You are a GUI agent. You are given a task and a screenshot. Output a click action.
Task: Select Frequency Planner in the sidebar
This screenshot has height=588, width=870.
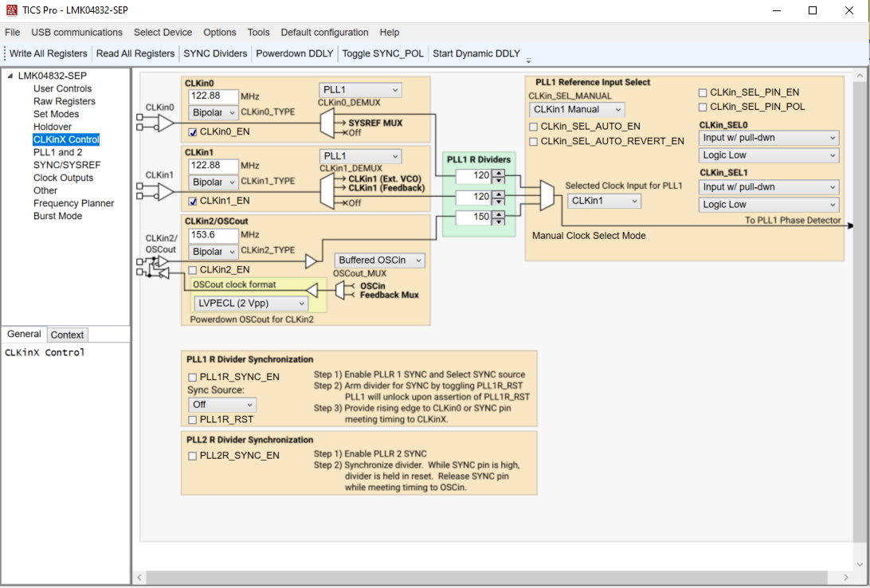point(73,203)
